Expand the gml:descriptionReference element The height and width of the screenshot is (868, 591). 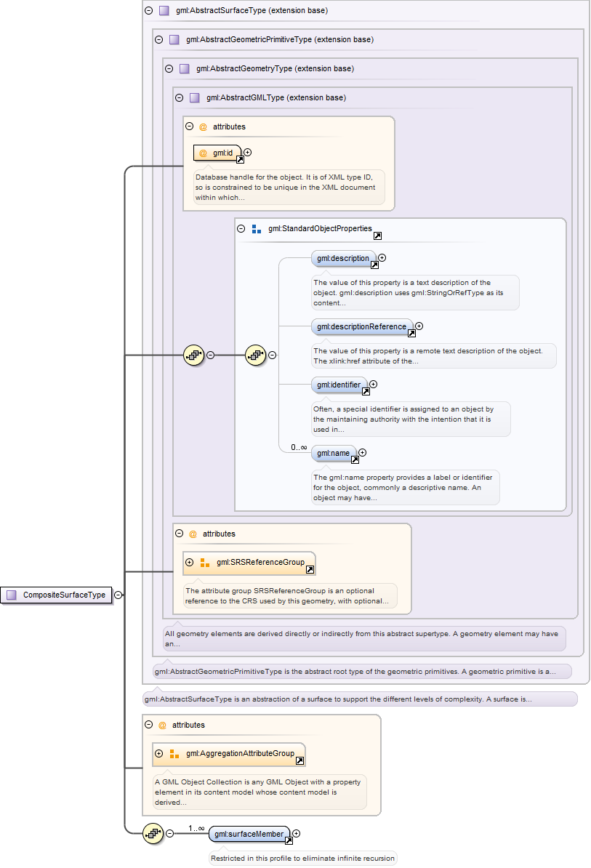click(x=419, y=326)
